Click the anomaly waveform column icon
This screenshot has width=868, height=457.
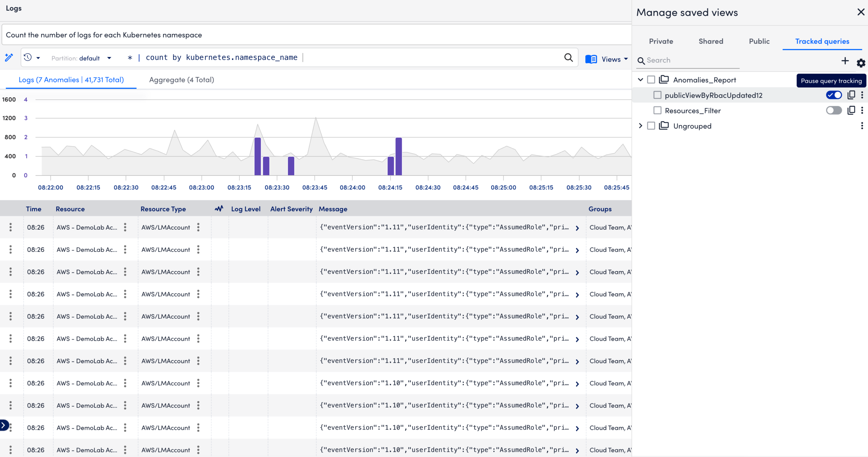click(219, 208)
